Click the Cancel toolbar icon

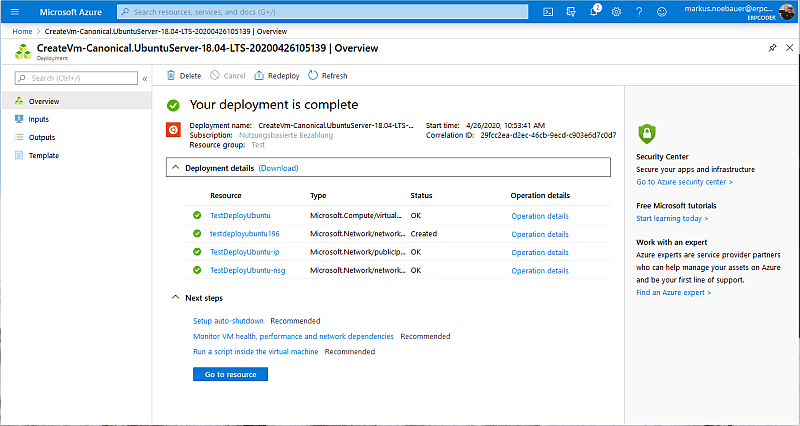coord(215,76)
